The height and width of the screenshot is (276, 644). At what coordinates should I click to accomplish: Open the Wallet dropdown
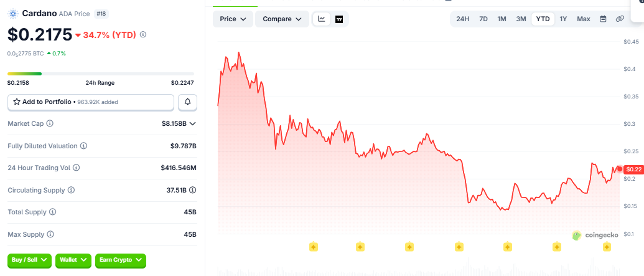[73, 260]
